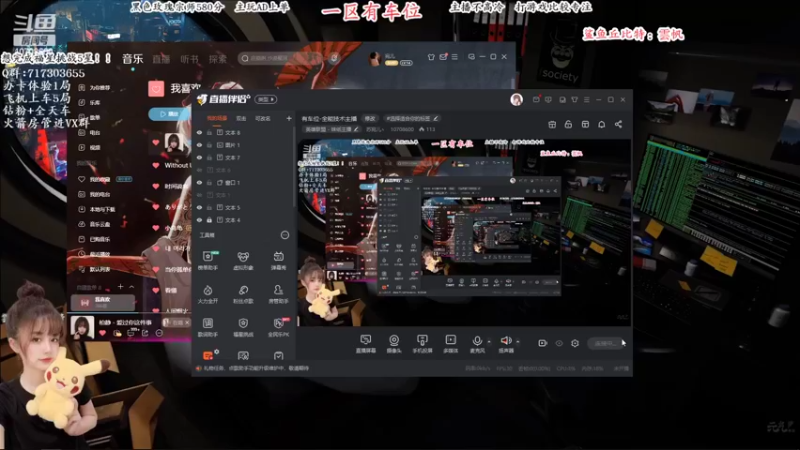Click the padlock icon above the preview
This screenshot has width=800, height=450.
568,124
